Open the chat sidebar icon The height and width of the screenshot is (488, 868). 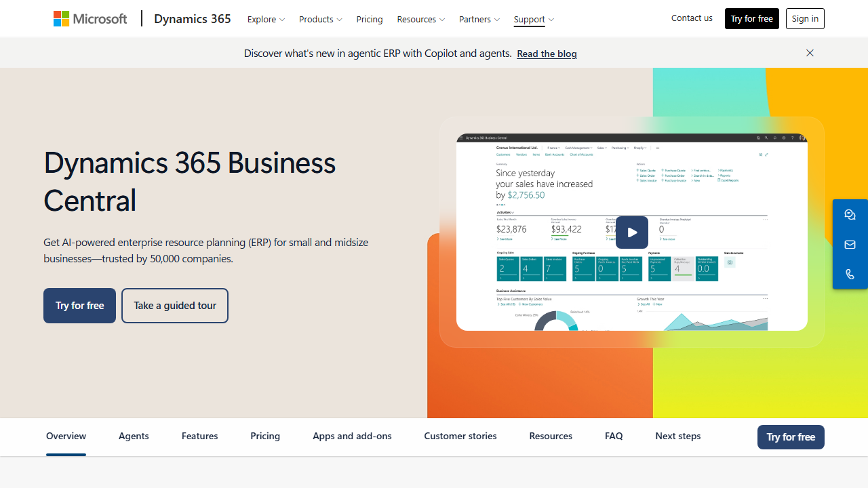click(850, 215)
